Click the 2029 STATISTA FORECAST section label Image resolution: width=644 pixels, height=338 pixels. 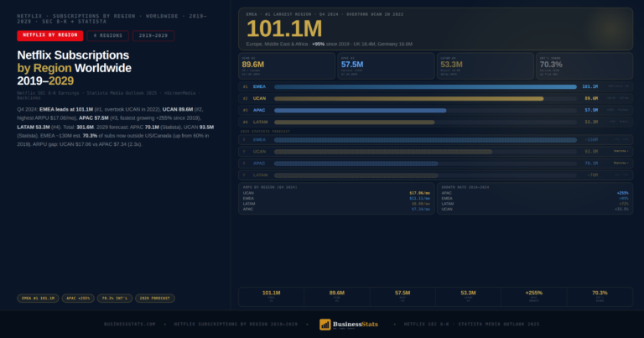(265, 132)
